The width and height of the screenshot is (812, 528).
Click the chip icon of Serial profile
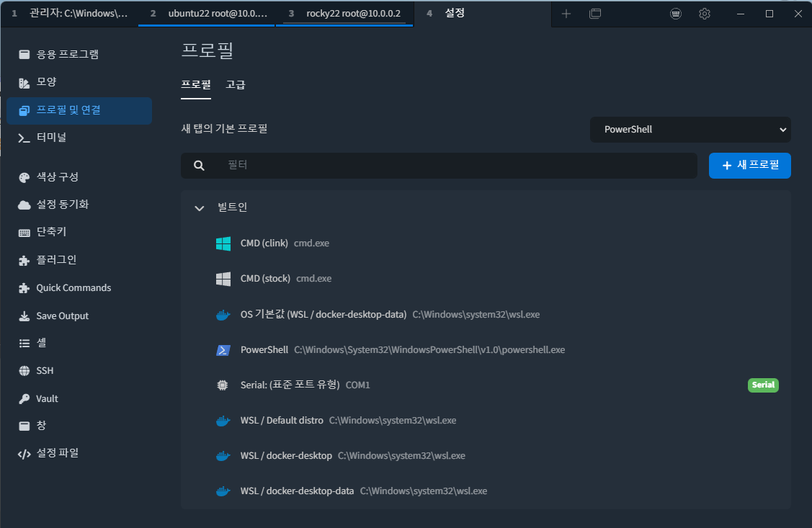[222, 385]
